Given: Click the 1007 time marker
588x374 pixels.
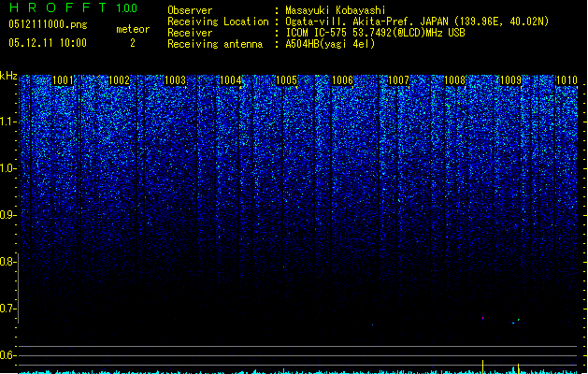Looking at the screenshot, I should point(398,80).
